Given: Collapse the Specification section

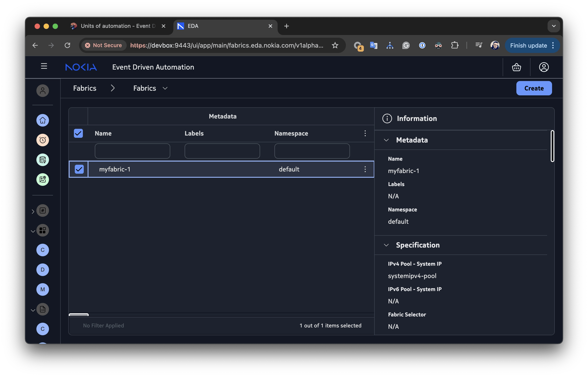Looking at the screenshot, I should point(386,245).
